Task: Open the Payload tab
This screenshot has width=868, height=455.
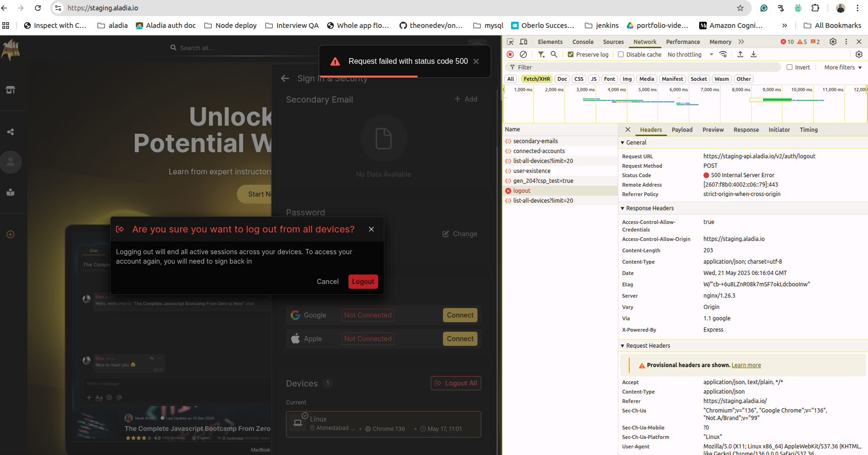Action: pos(682,129)
